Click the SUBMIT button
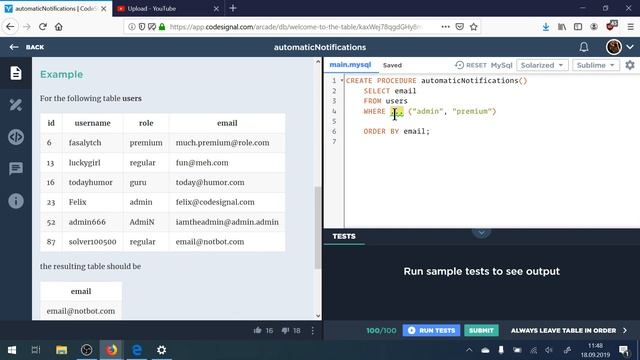Screen dimensions: 640x360 (x=481, y=330)
